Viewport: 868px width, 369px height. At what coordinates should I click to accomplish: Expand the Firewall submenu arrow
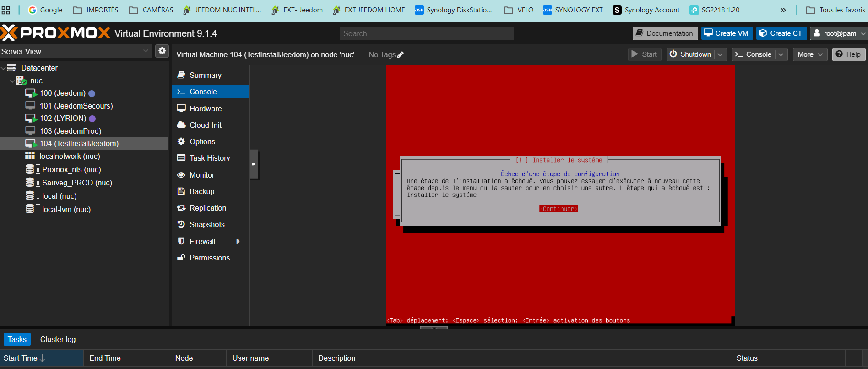238,241
